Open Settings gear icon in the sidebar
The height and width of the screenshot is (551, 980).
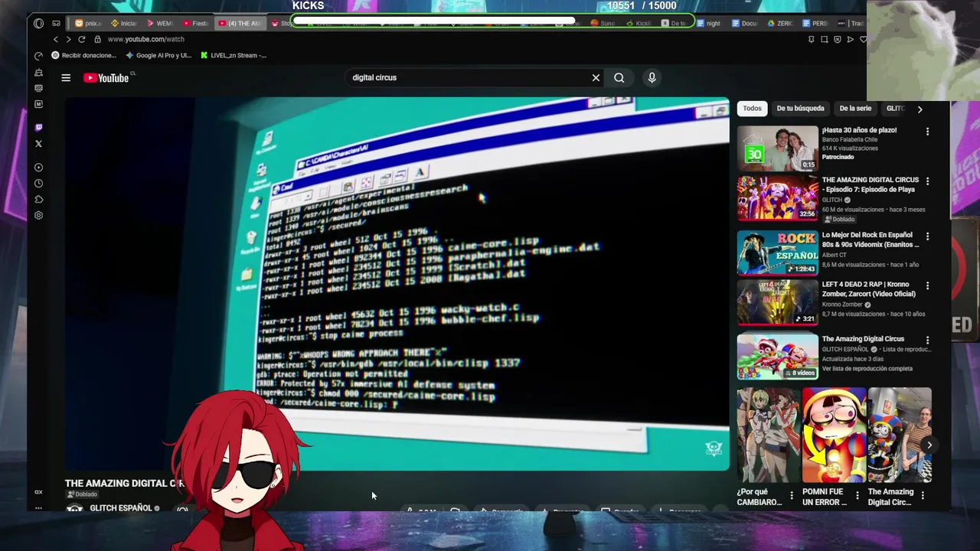(x=38, y=215)
